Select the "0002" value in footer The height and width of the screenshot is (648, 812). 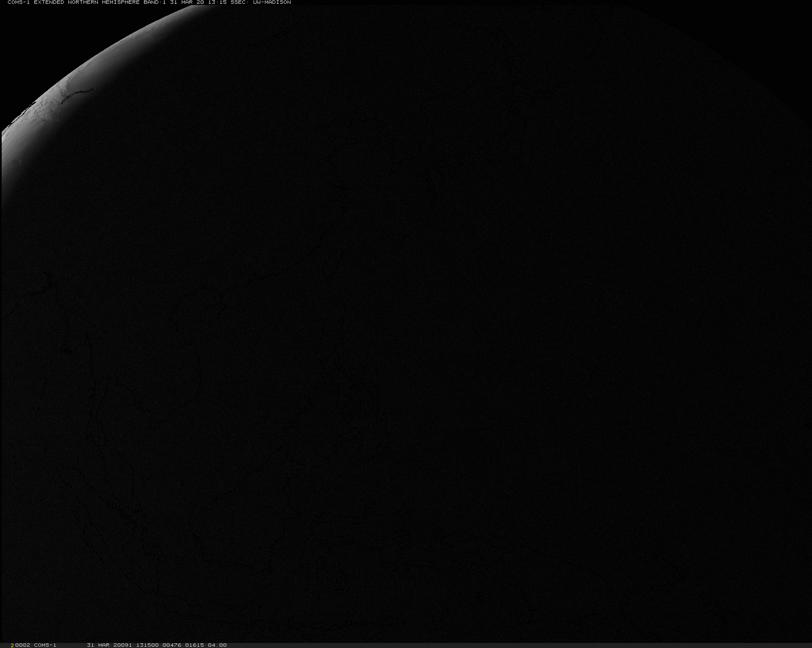click(23, 645)
